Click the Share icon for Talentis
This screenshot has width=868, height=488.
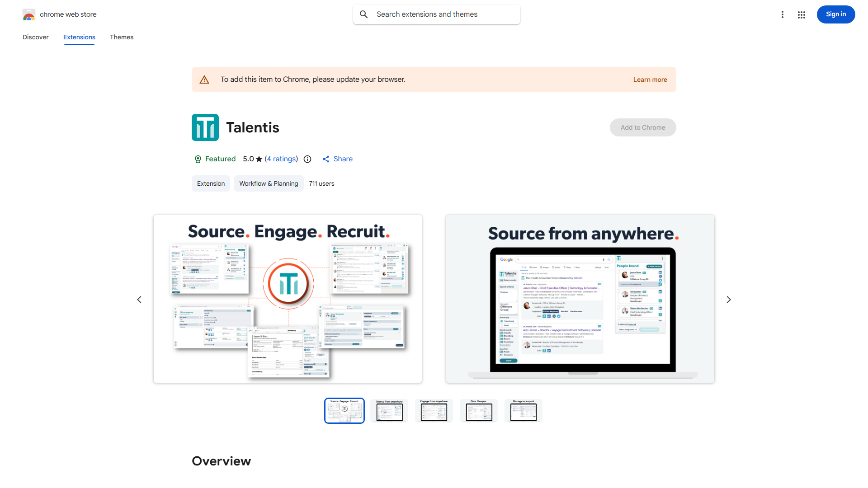(326, 159)
